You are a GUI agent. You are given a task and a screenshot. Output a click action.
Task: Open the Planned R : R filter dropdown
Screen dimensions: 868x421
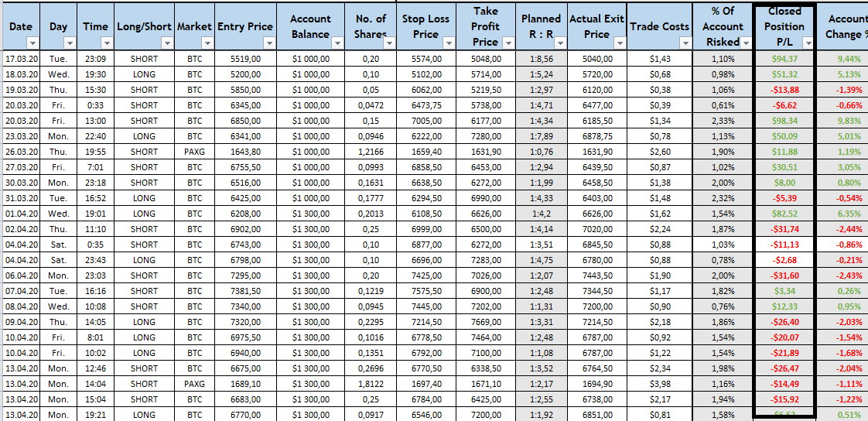560,43
